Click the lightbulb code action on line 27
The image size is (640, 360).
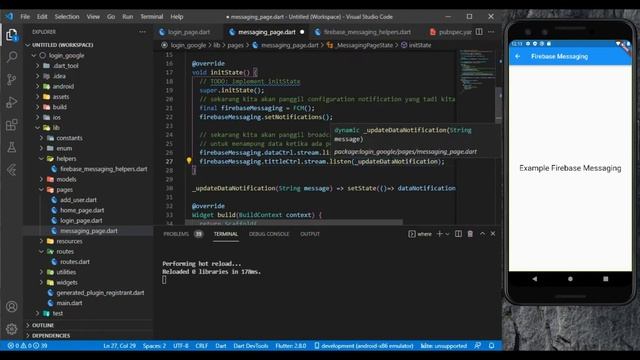189,161
